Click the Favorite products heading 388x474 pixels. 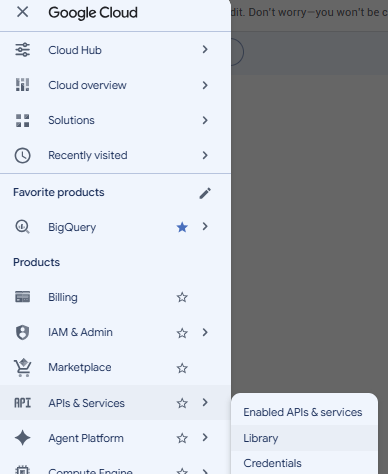[x=59, y=192]
